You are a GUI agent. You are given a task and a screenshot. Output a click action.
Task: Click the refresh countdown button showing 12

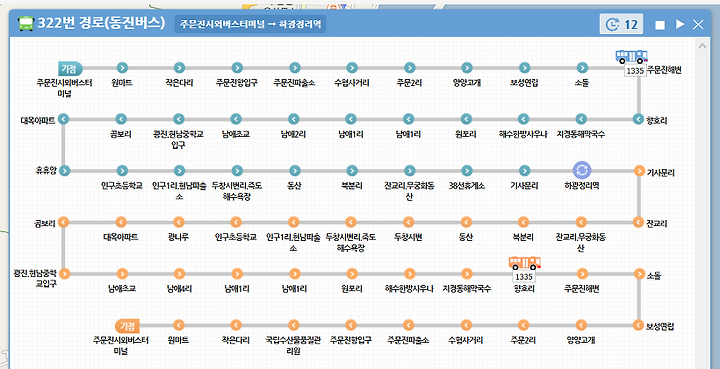coord(621,24)
